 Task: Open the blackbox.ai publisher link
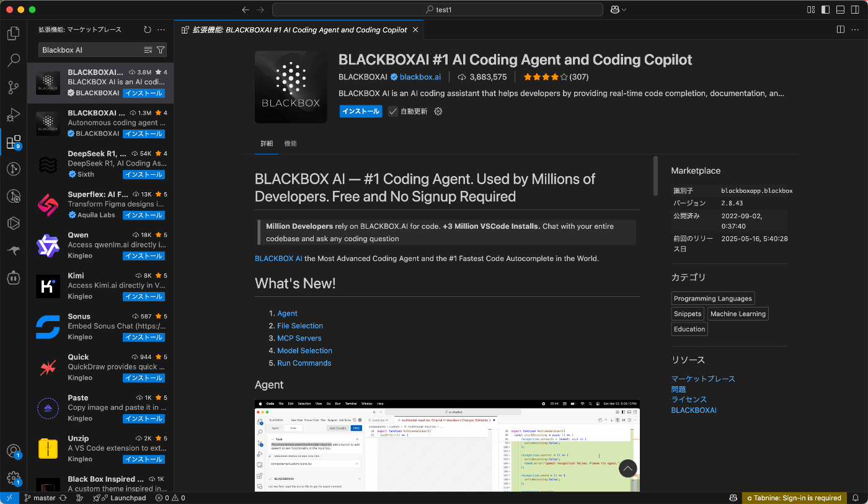(x=420, y=77)
